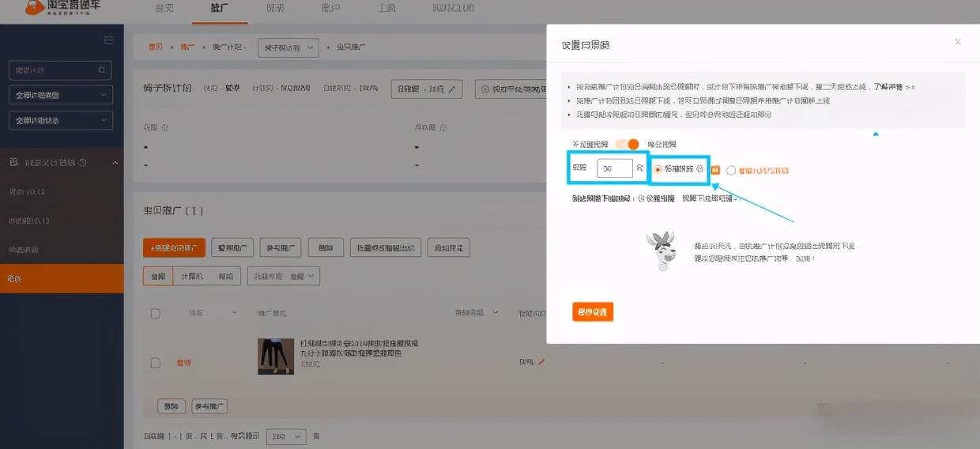Click the red paused status text in row
The image size is (980, 449).
coord(183,363)
